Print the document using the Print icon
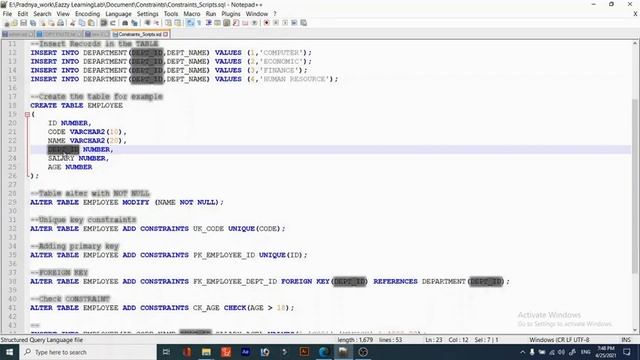This screenshot has width=640, height=360. tap(60, 23)
